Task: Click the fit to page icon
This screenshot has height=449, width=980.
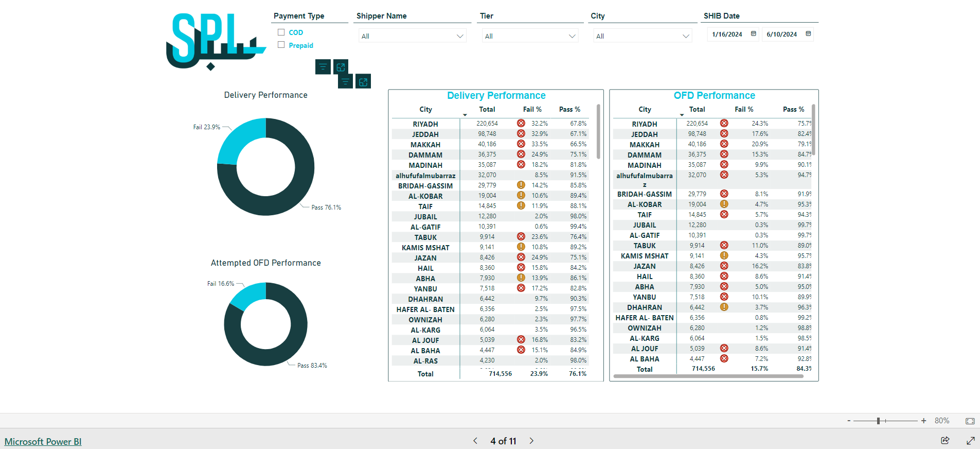Action: pos(970,421)
